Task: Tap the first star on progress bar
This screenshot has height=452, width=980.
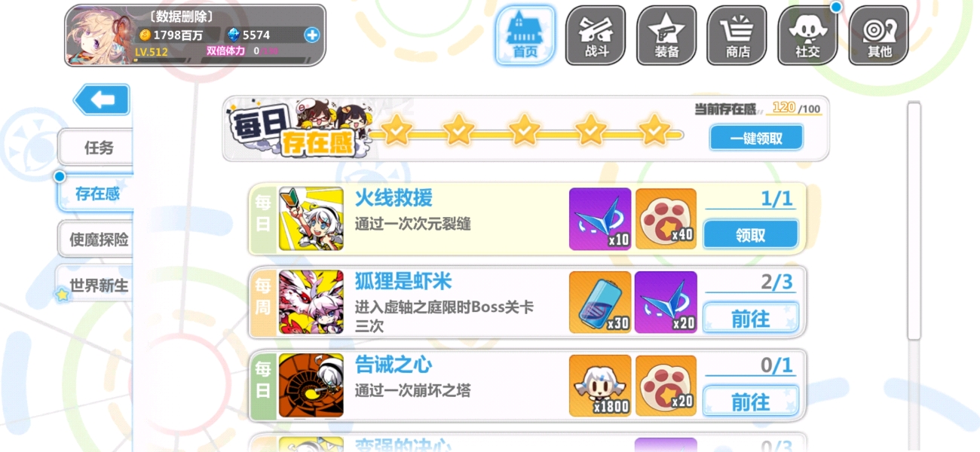Action: (396, 130)
